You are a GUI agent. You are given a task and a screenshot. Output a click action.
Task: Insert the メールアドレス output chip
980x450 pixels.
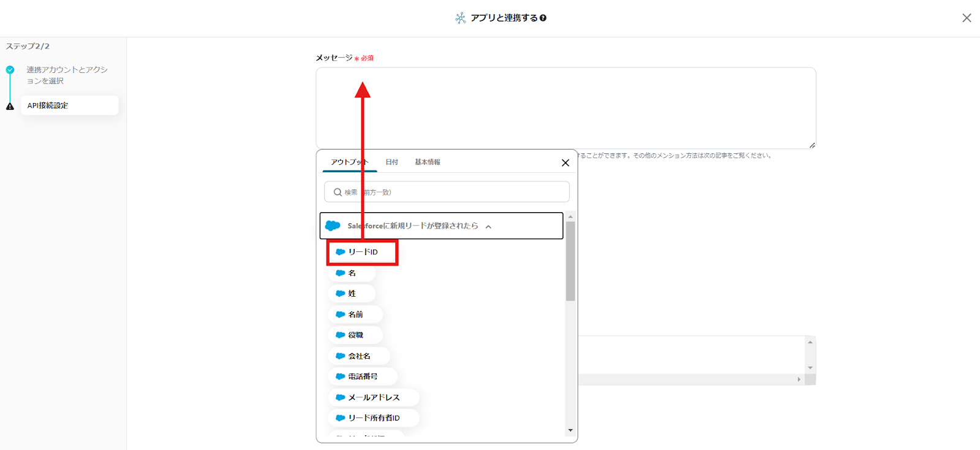point(374,397)
